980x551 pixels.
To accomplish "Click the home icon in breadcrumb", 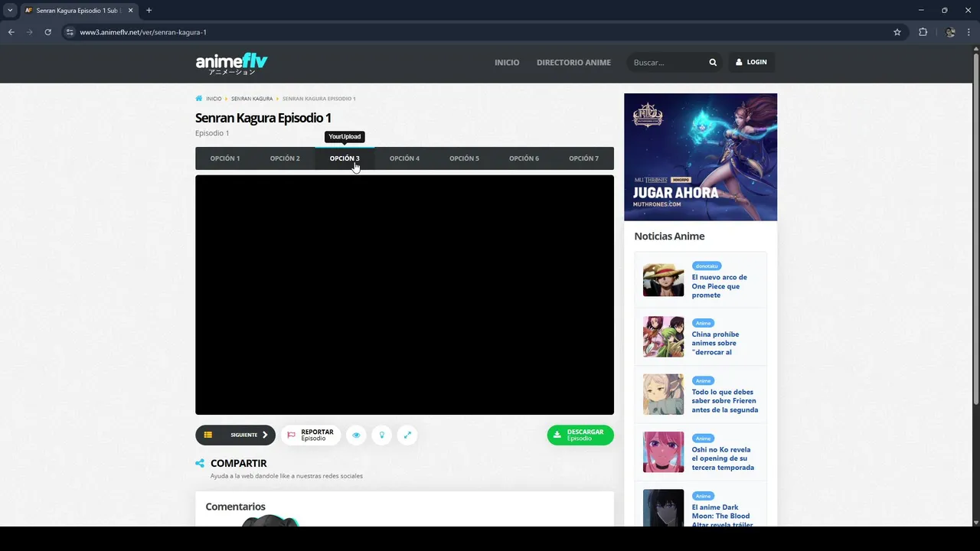I will (199, 99).
